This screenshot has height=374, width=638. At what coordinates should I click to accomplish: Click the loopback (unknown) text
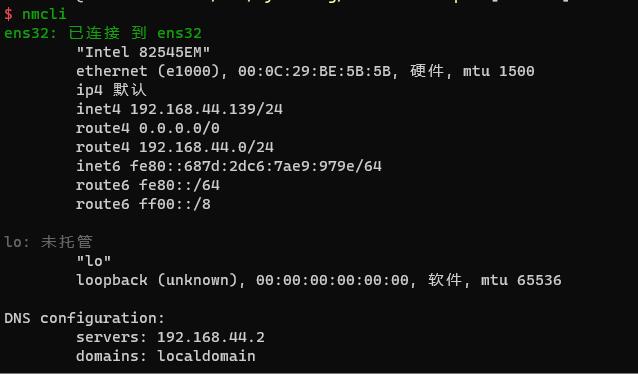click(x=157, y=280)
